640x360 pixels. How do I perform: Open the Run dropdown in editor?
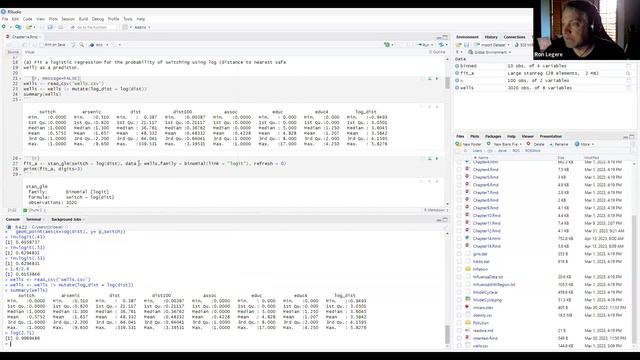click(x=432, y=44)
